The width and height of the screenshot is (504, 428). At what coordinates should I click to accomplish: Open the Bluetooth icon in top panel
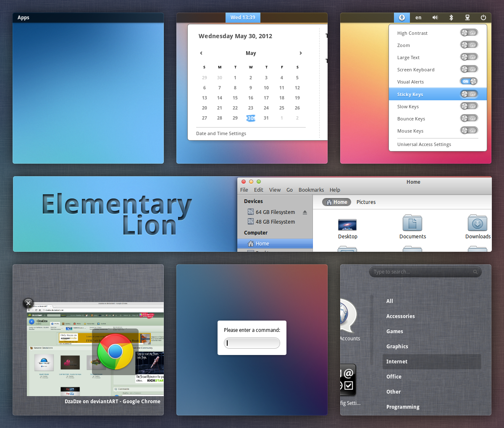(451, 18)
